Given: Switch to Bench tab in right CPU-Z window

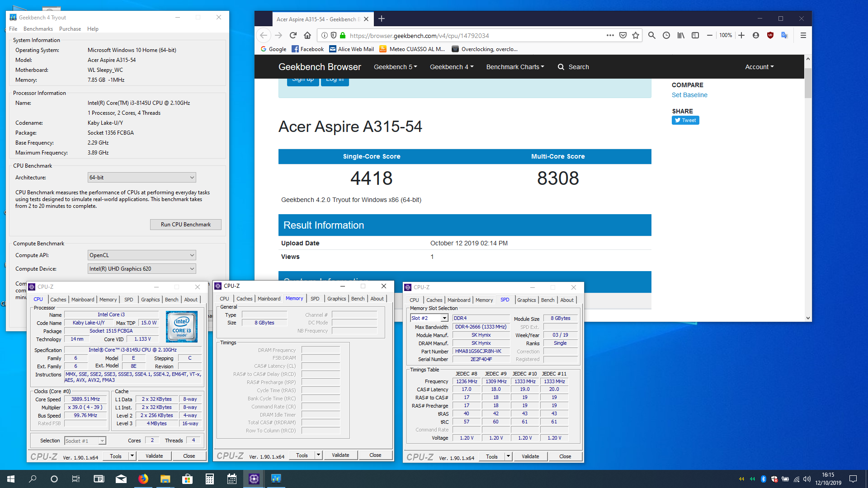Looking at the screenshot, I should (x=547, y=300).
